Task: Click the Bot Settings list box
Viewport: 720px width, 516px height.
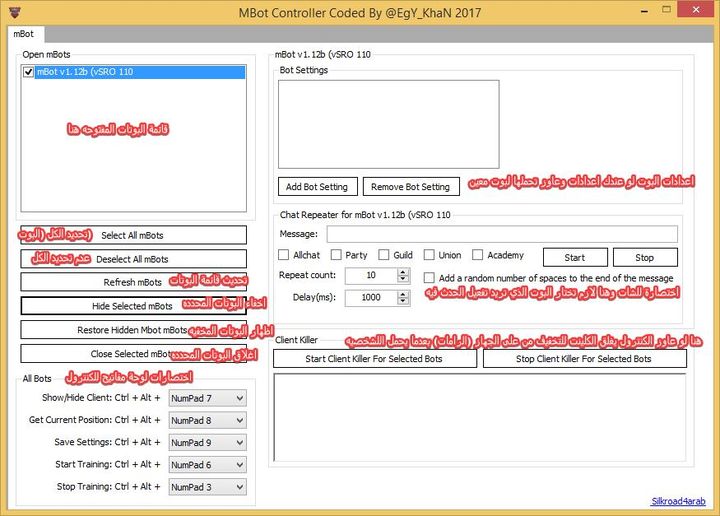Action: pyautogui.click(x=388, y=124)
